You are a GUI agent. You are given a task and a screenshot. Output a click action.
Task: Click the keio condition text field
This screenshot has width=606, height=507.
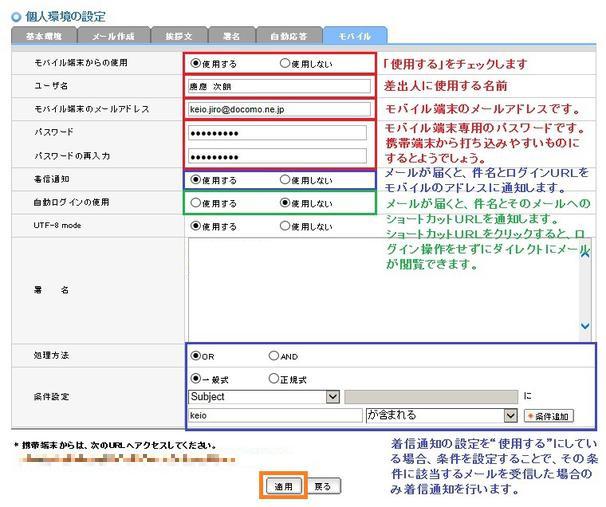pos(273,414)
